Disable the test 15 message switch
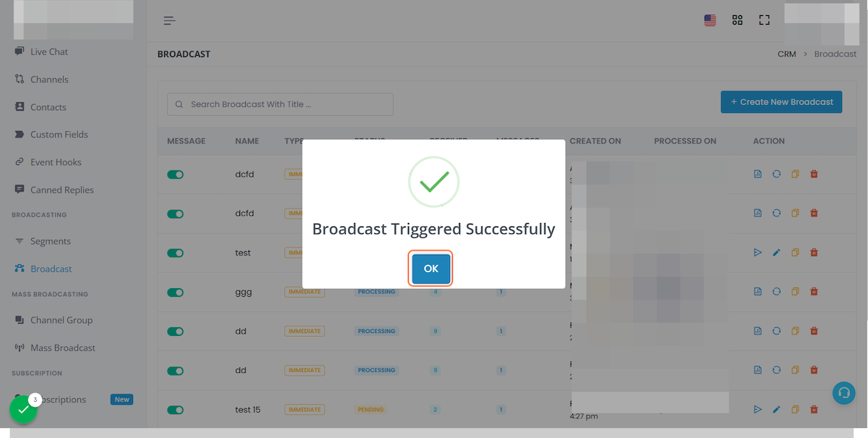Image resolution: width=868 pixels, height=438 pixels. pos(175,410)
